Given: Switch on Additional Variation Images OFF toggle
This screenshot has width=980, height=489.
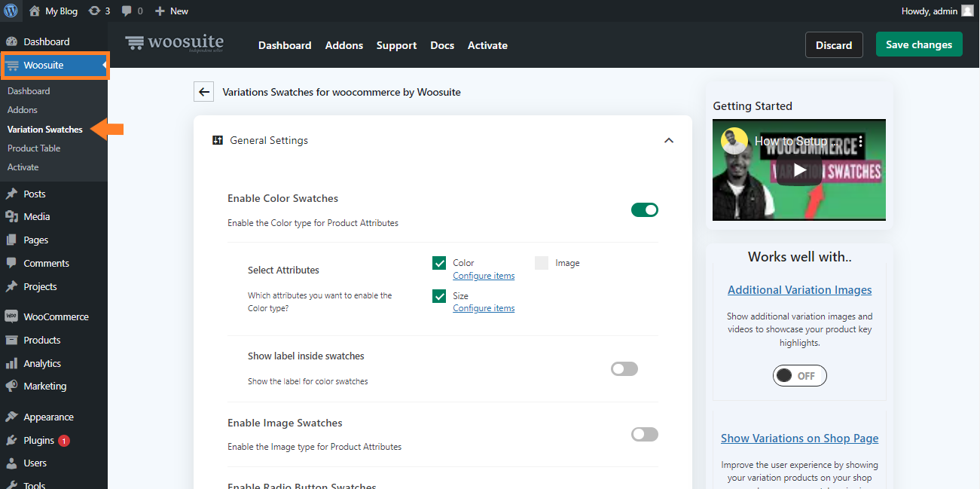Looking at the screenshot, I should coord(799,375).
